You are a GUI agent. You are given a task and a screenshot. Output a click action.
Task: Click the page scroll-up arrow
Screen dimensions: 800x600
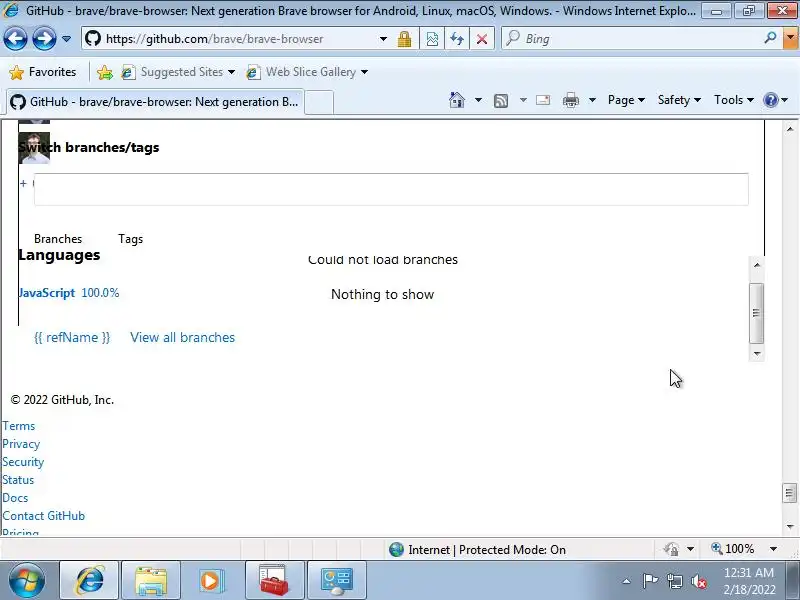tap(790, 129)
